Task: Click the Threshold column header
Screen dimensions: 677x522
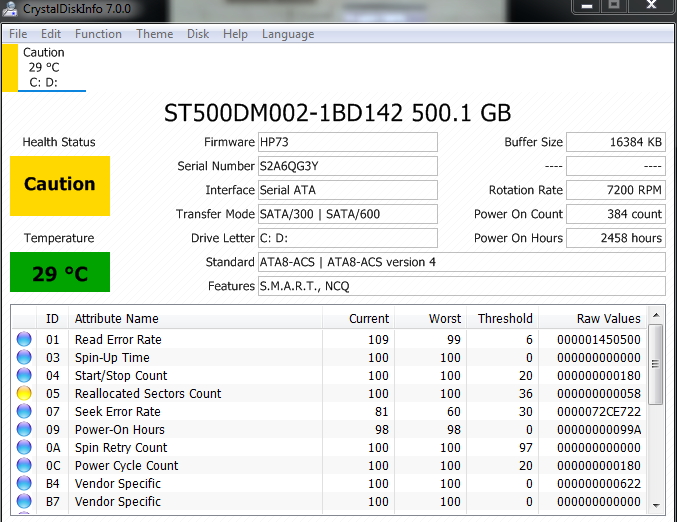Action: pos(502,319)
